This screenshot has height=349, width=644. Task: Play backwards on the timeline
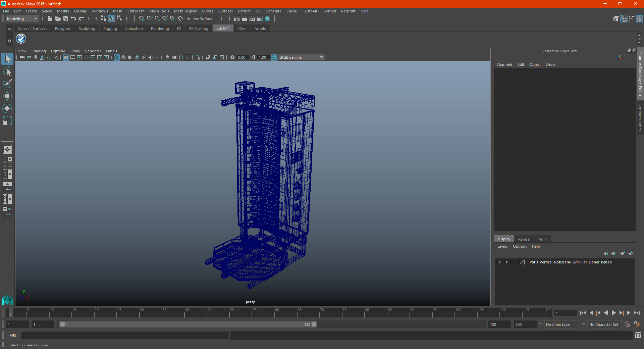(606, 313)
